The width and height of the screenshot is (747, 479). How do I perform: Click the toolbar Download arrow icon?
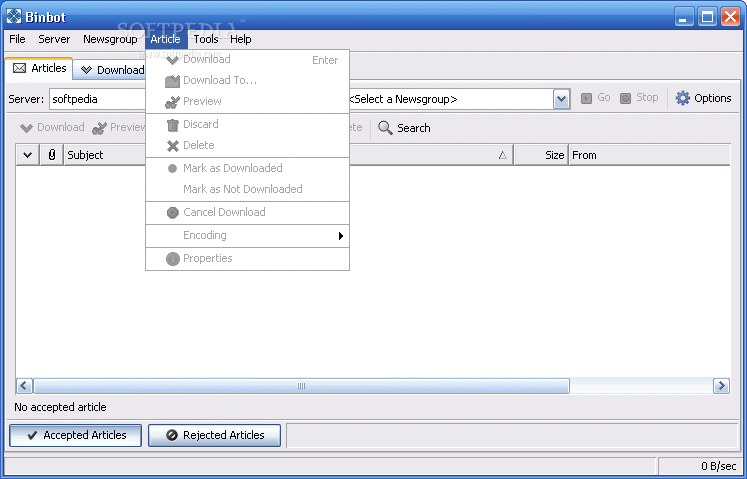tap(26, 128)
